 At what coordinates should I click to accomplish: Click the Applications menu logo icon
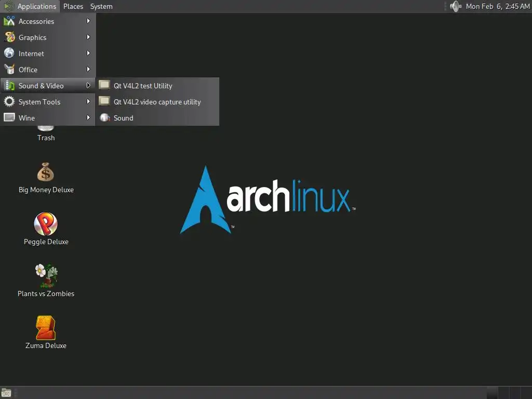pyautogui.click(x=8, y=6)
